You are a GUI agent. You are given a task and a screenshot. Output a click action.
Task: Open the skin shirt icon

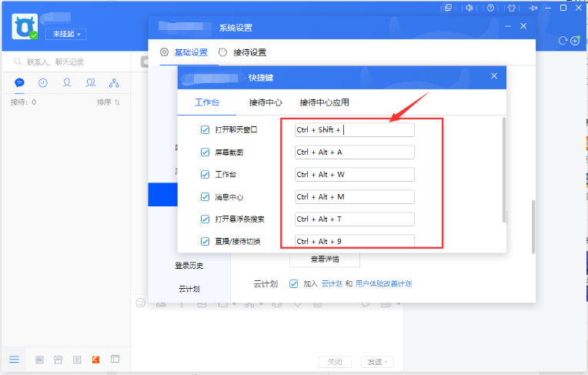pyautogui.click(x=512, y=8)
